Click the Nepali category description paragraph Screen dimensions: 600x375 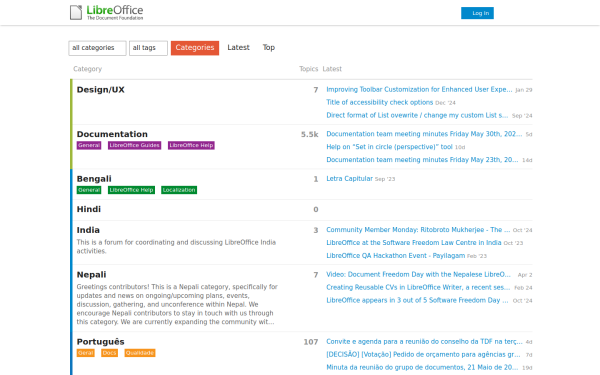177,304
